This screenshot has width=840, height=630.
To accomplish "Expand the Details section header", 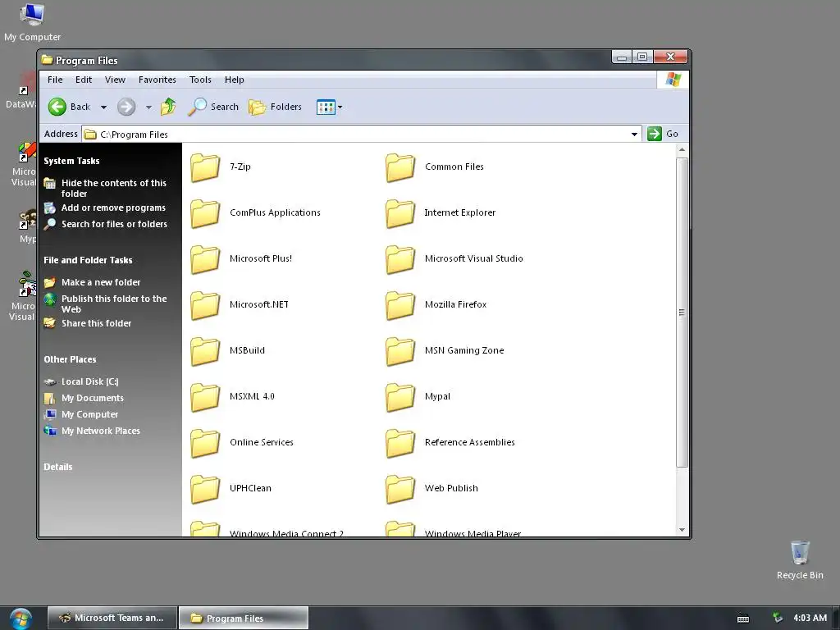I will click(x=58, y=467).
